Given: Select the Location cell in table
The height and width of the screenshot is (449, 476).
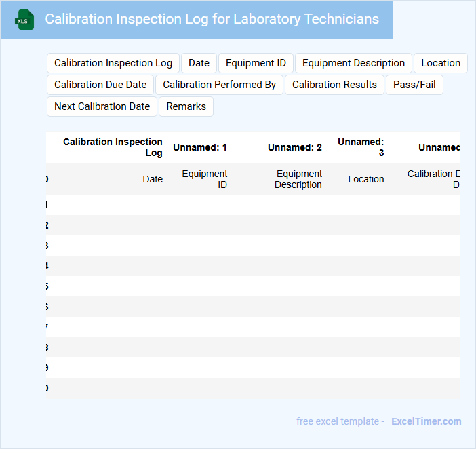Looking at the screenshot, I should [x=366, y=179].
